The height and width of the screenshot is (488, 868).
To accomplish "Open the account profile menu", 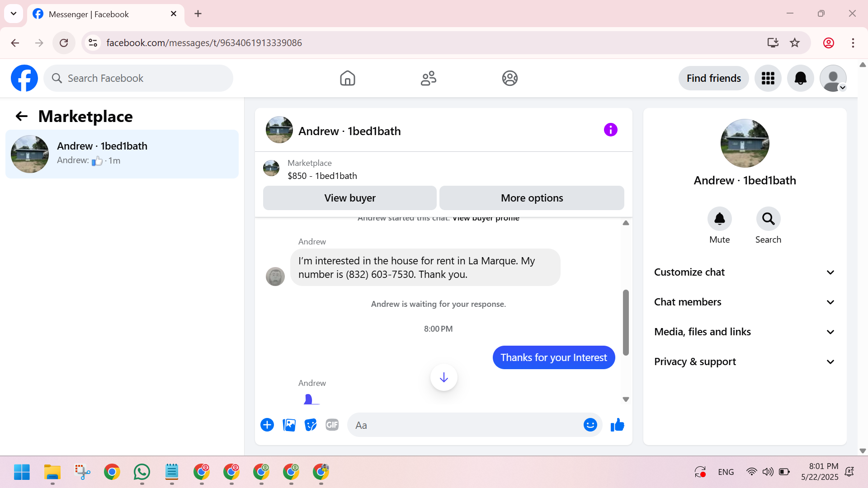I will click(x=833, y=78).
